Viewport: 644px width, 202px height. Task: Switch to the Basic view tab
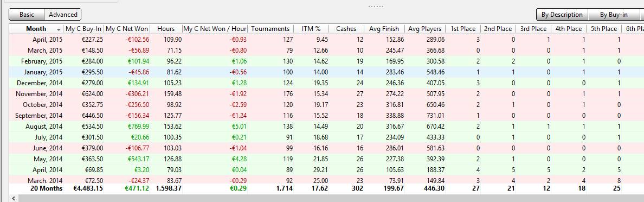(x=27, y=15)
